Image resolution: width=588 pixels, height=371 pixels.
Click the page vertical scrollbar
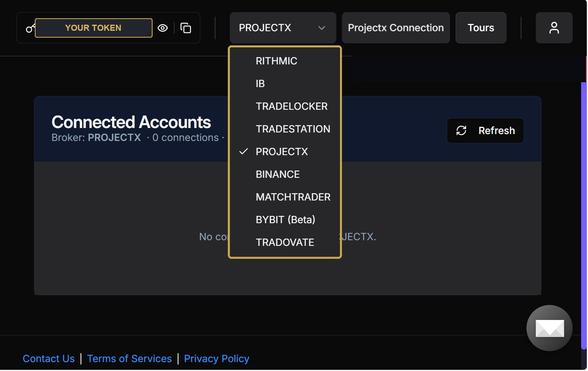pyautogui.click(x=584, y=215)
